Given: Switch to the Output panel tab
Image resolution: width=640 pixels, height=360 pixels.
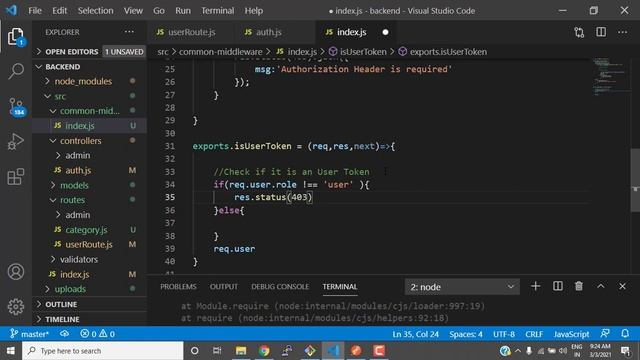Looking at the screenshot, I should pos(224,287).
